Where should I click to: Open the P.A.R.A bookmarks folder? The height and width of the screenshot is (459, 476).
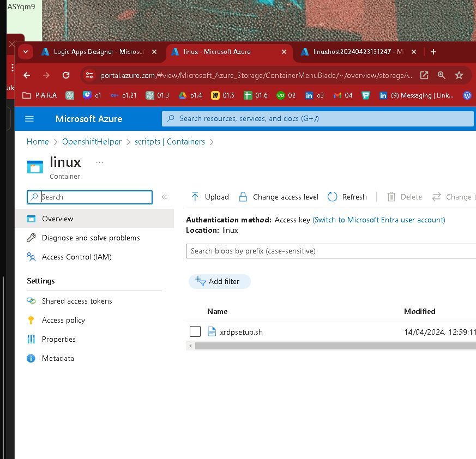[x=40, y=95]
